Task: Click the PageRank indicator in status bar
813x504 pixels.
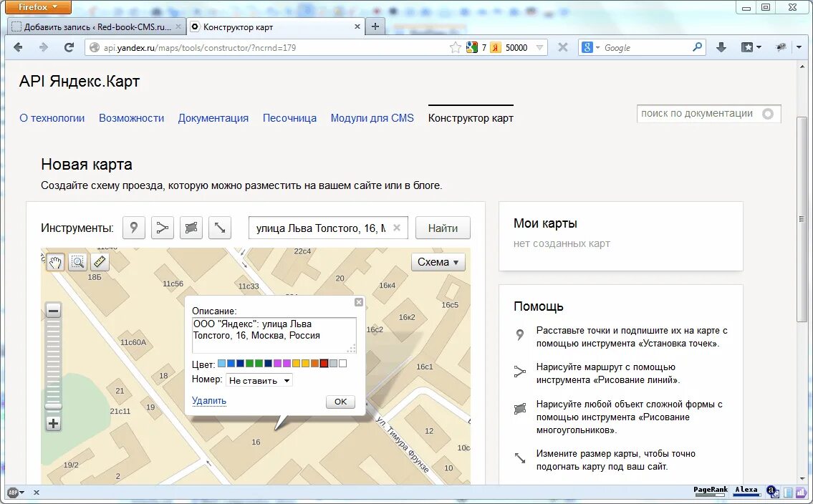Action: pos(711,490)
